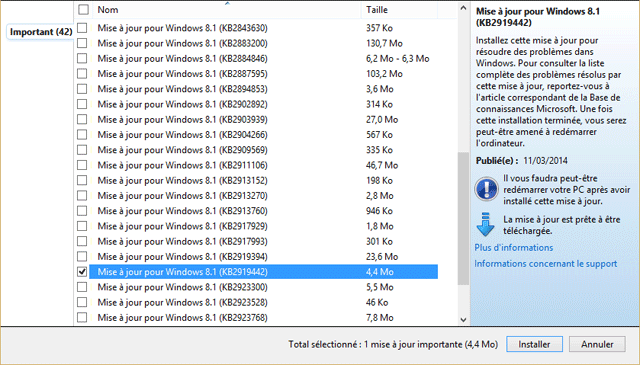Screen dimensions: 640x365
Task: Tick the checkbox for KB2923300
Action: (82, 287)
